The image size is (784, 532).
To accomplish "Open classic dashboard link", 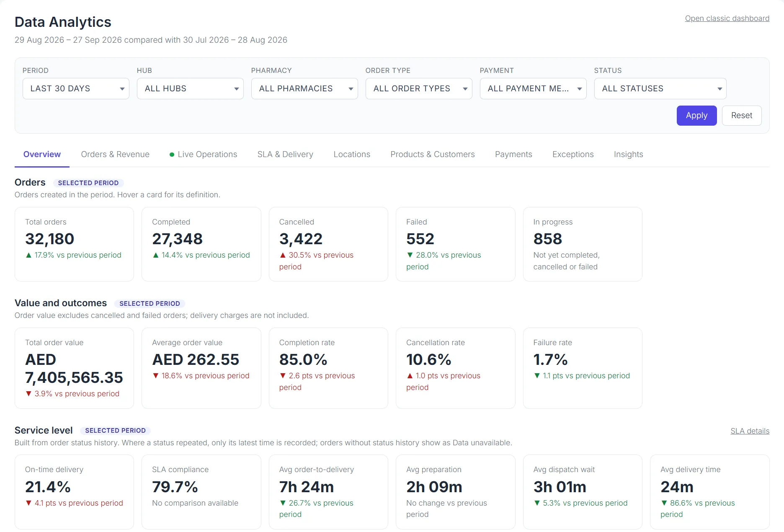I will 727,18.
